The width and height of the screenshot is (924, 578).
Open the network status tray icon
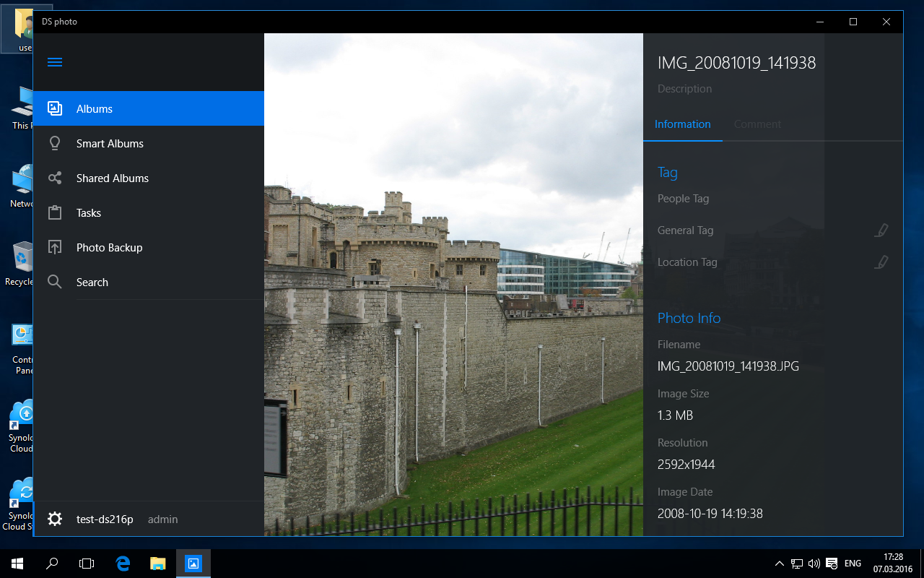pos(797,564)
